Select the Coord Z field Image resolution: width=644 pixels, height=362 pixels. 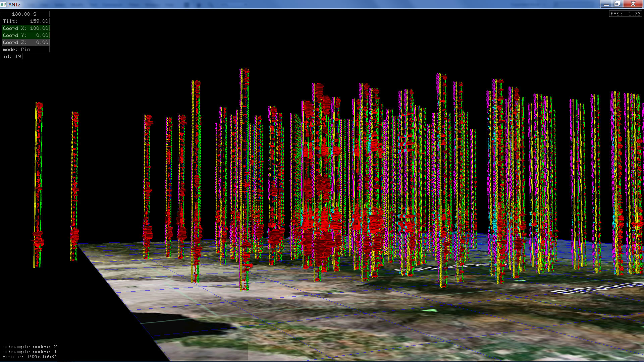25,42
